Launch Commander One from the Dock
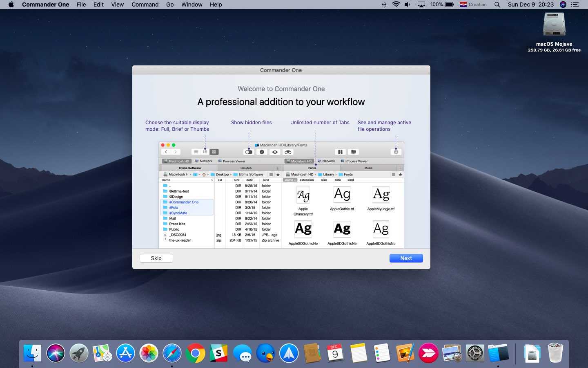The image size is (588, 368). click(498, 353)
